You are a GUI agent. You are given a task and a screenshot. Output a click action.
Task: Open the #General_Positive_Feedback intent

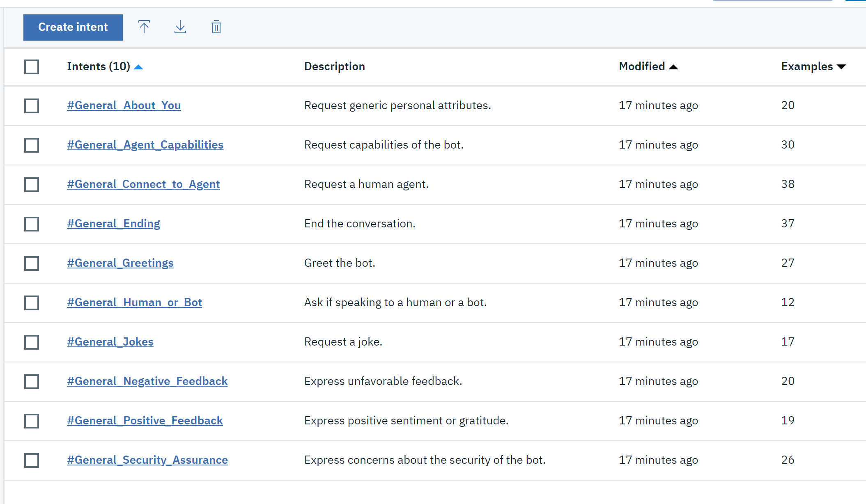[145, 420]
